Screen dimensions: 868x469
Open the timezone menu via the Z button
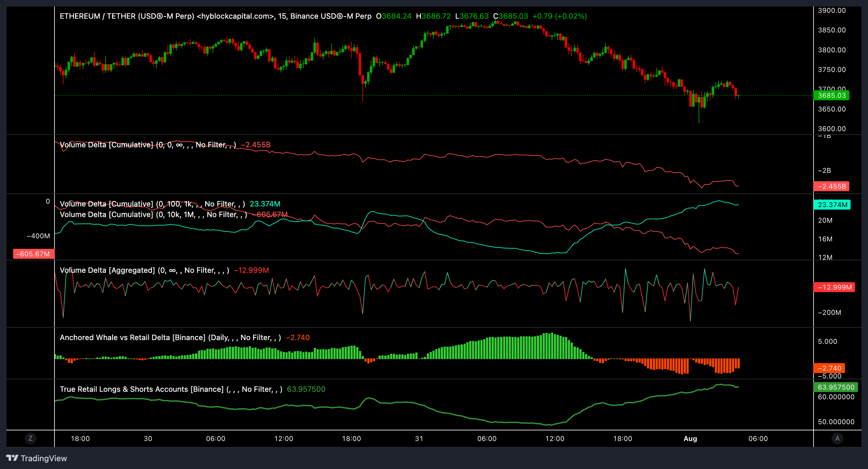pos(31,438)
